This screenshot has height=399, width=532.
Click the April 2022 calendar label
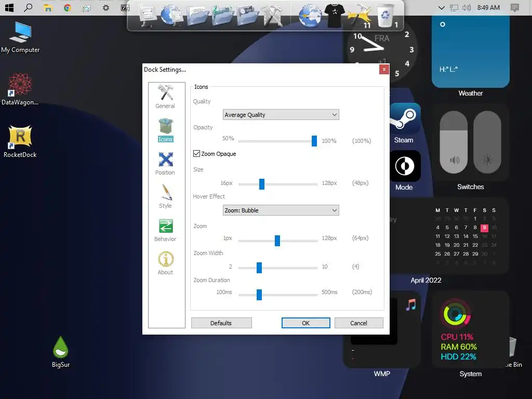(426, 280)
